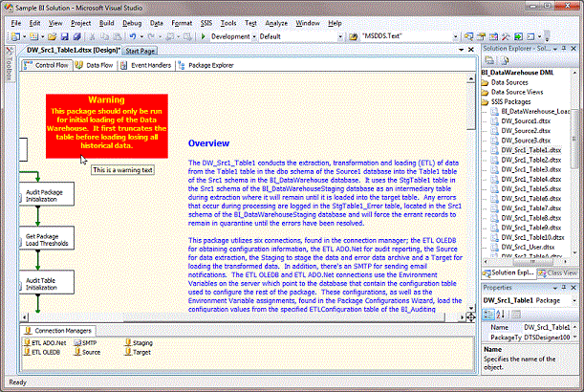The width and height of the screenshot is (584, 392).
Task: Open the Toolbox from the main toolbar icon
Action: click(x=506, y=36)
